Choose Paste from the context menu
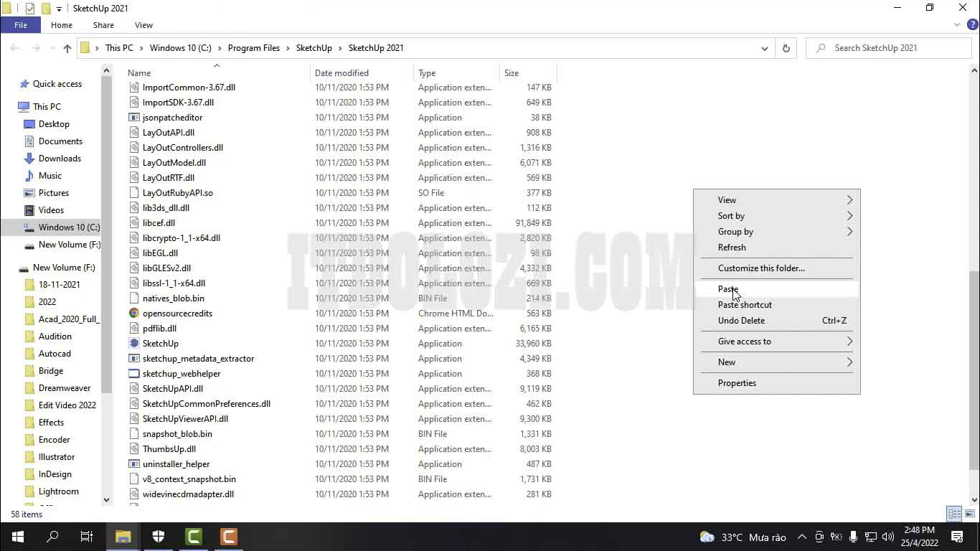This screenshot has width=980, height=551. 727,288
